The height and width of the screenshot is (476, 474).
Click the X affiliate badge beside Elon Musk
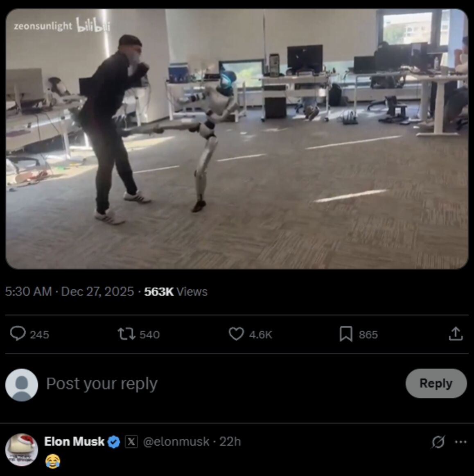(x=131, y=442)
